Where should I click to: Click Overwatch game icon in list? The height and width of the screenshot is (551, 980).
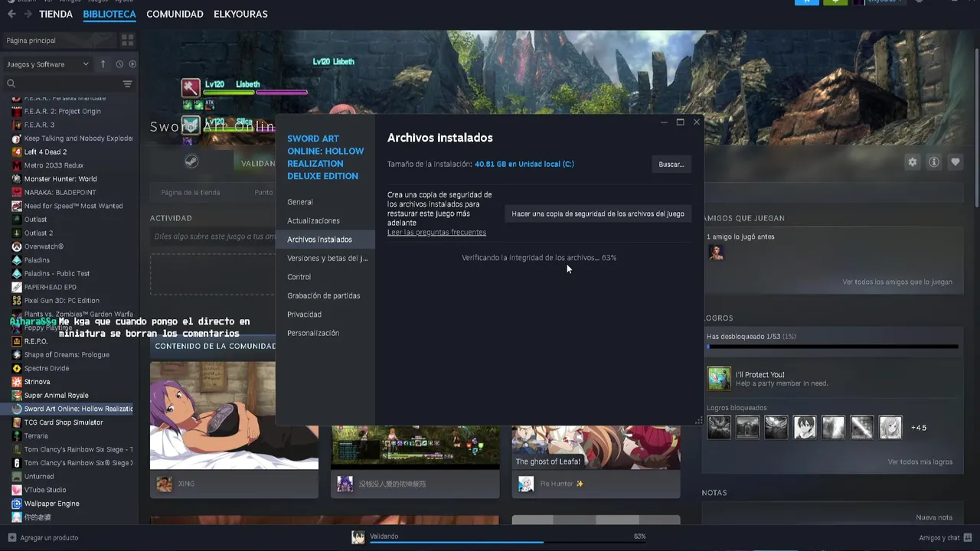tap(17, 246)
